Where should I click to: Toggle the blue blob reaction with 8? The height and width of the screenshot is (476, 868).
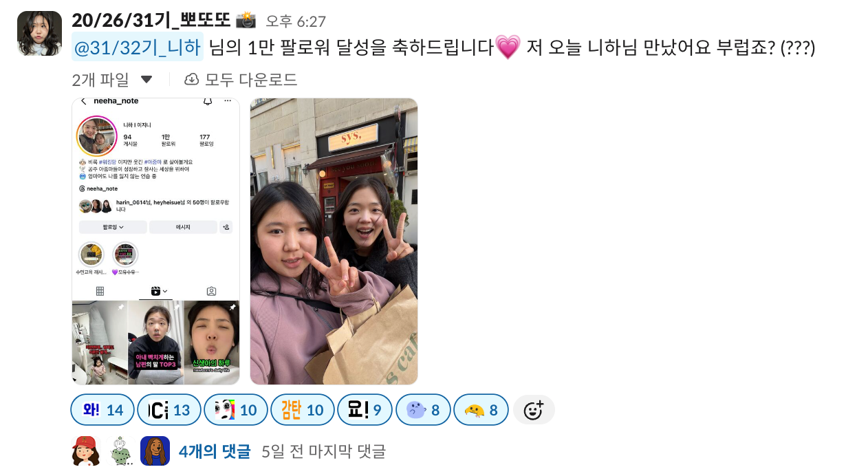coord(423,410)
